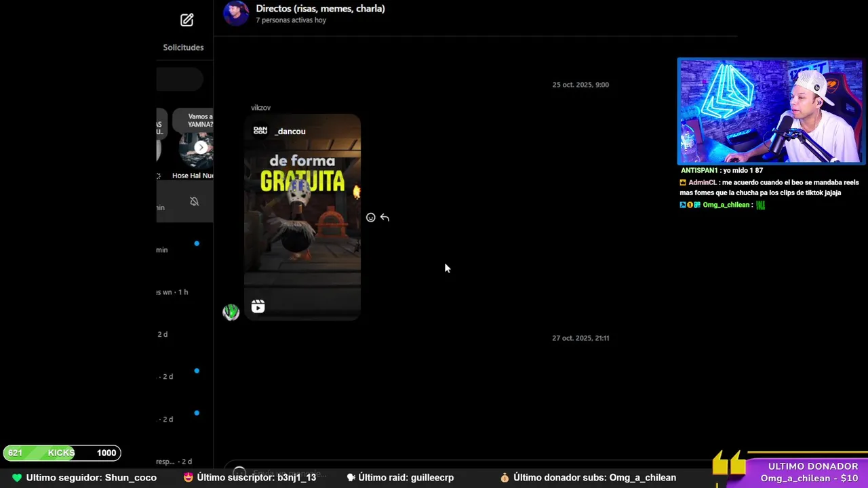Click the _dancou account name on reel

pyautogui.click(x=290, y=131)
